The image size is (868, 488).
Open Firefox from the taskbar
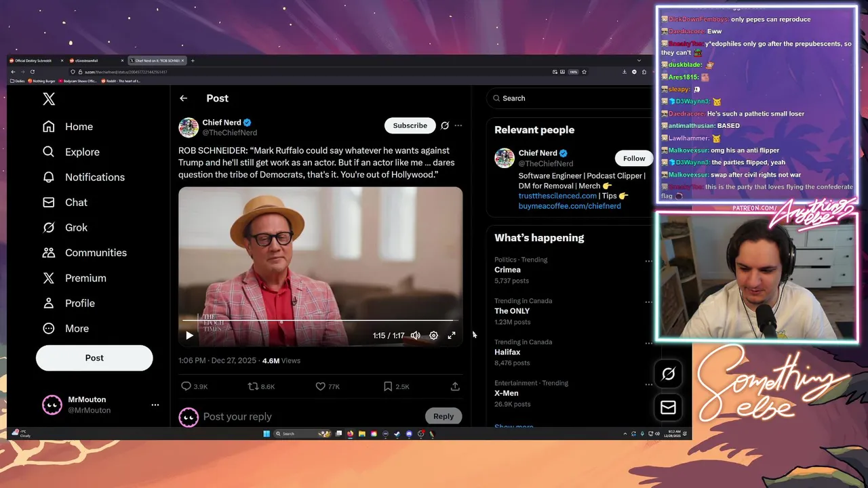(350, 434)
